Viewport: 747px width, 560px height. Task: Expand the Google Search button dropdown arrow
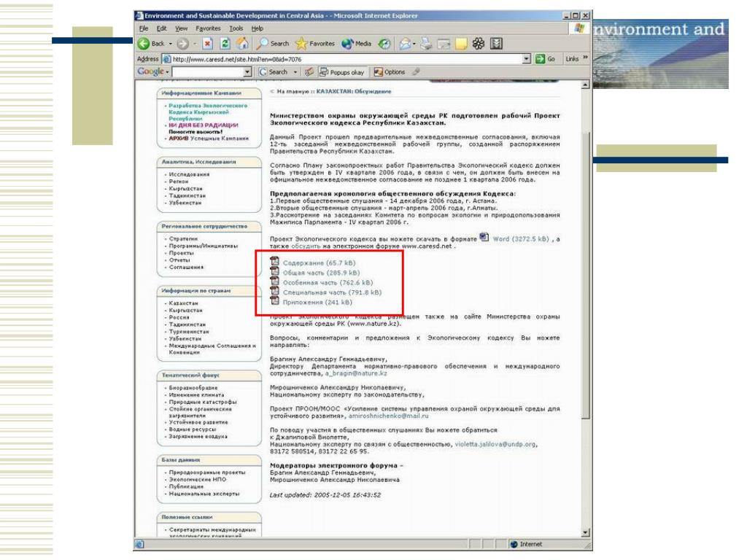(295, 72)
